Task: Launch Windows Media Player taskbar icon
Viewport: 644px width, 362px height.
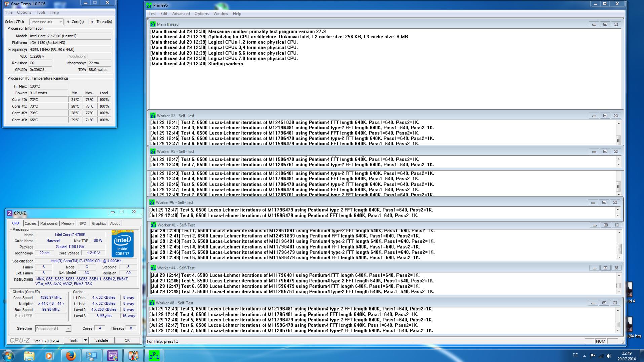Action: click(x=49, y=356)
